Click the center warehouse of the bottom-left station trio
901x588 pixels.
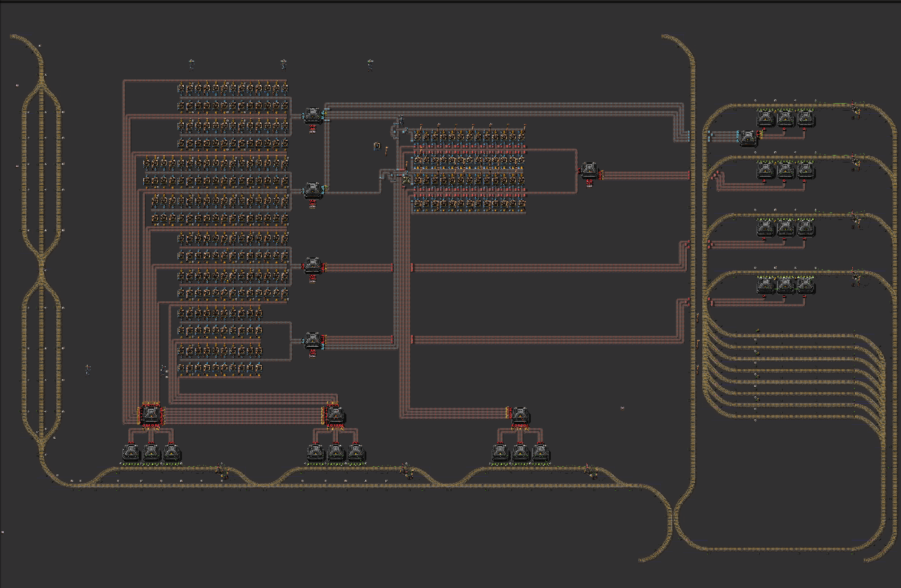[x=151, y=452]
